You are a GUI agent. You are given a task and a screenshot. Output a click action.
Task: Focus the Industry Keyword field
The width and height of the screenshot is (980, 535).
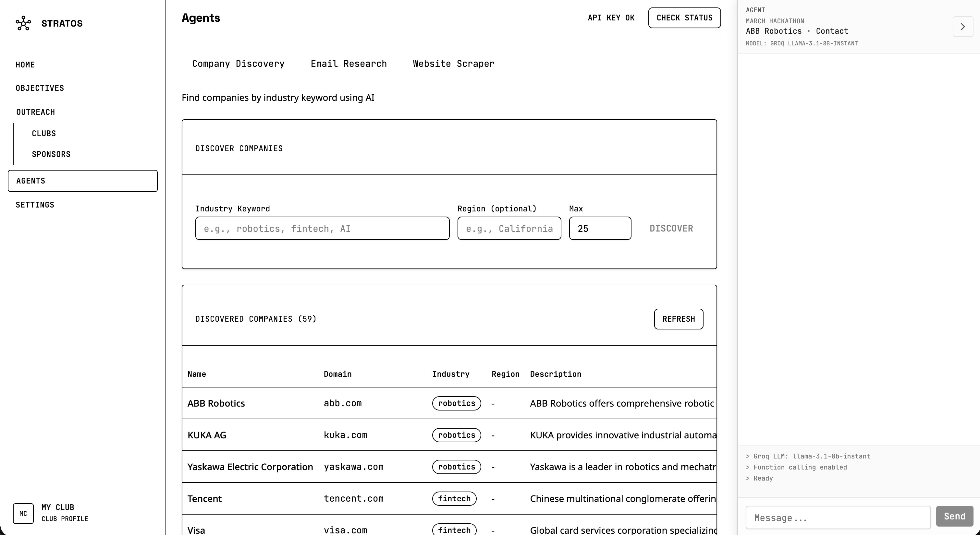(x=322, y=228)
